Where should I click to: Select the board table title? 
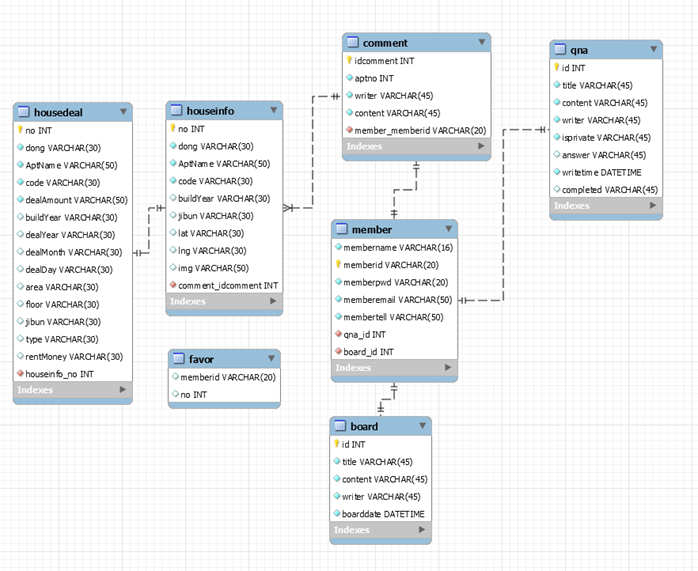[364, 426]
